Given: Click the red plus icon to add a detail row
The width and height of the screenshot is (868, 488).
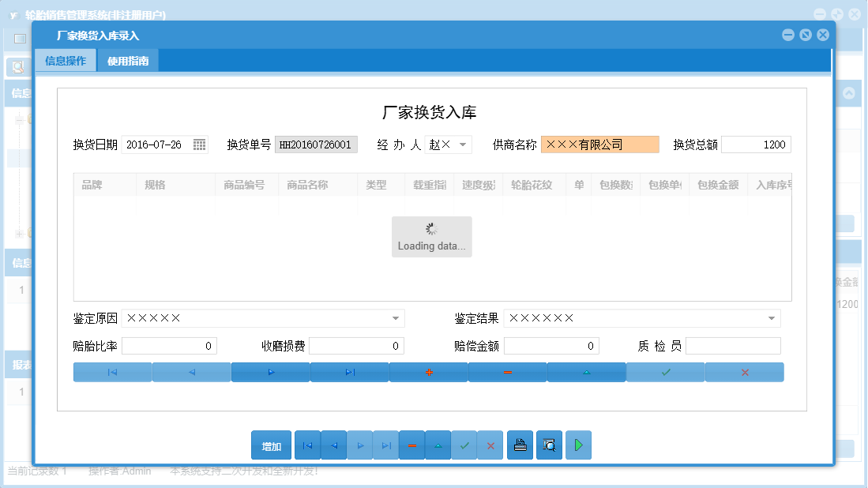Looking at the screenshot, I should pyautogui.click(x=429, y=371).
